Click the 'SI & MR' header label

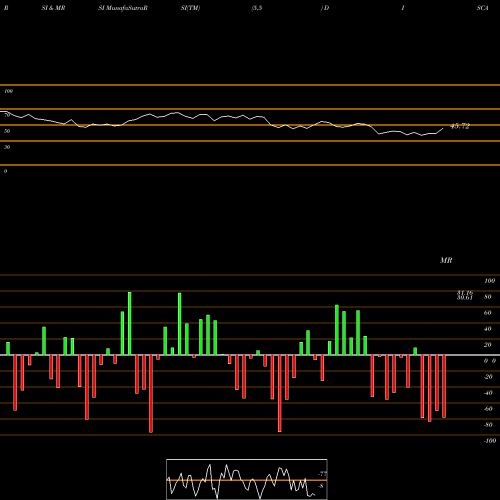click(x=53, y=8)
